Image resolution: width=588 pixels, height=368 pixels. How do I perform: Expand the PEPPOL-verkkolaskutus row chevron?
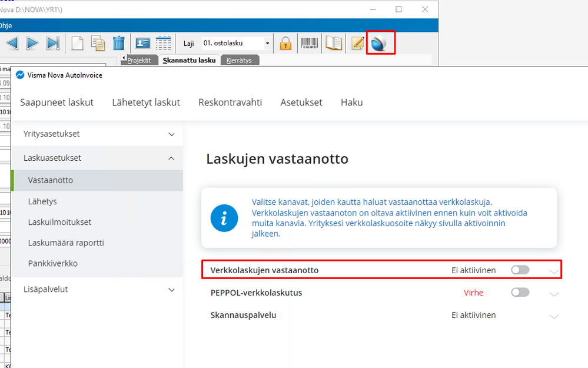point(554,294)
